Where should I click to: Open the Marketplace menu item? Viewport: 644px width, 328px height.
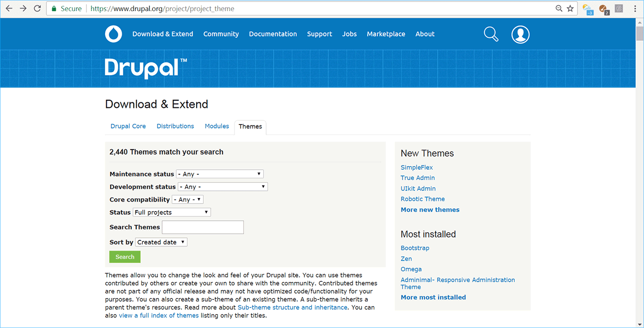click(386, 34)
